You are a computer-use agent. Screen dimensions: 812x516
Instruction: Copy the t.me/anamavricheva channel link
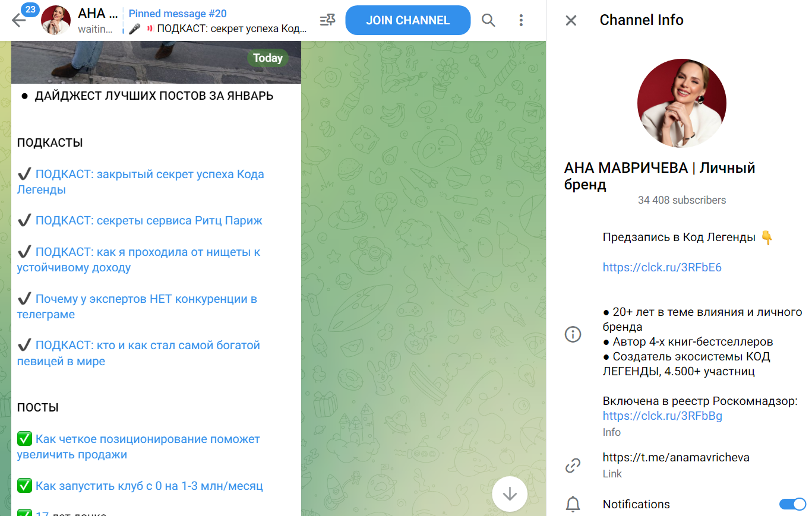(x=676, y=458)
